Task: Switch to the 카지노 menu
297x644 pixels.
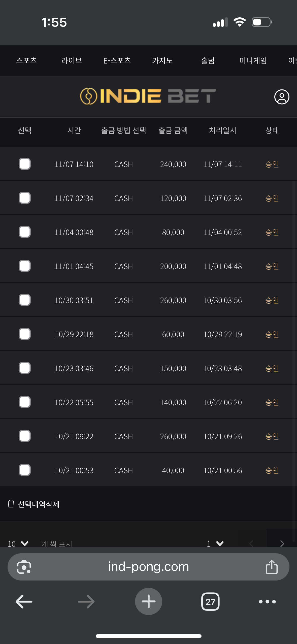Action: tap(162, 60)
